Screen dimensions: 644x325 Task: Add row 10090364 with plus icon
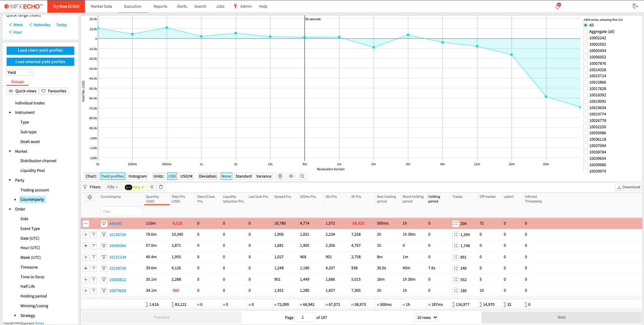(x=86, y=246)
